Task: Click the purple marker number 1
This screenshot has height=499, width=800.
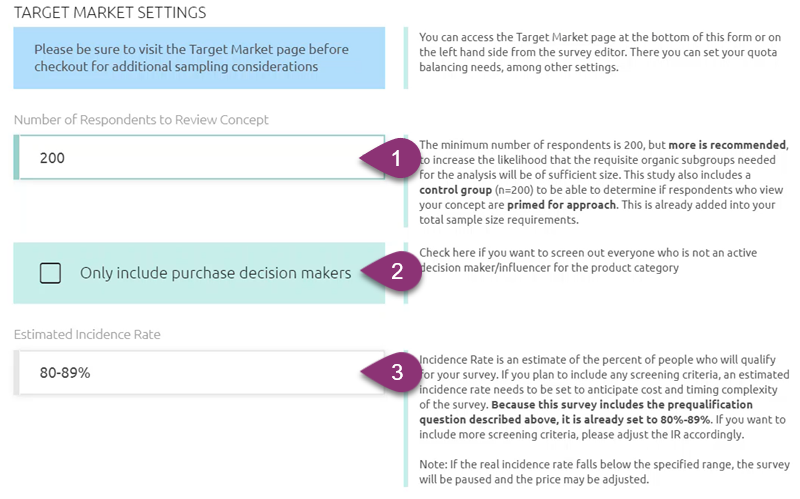Action: (x=392, y=158)
